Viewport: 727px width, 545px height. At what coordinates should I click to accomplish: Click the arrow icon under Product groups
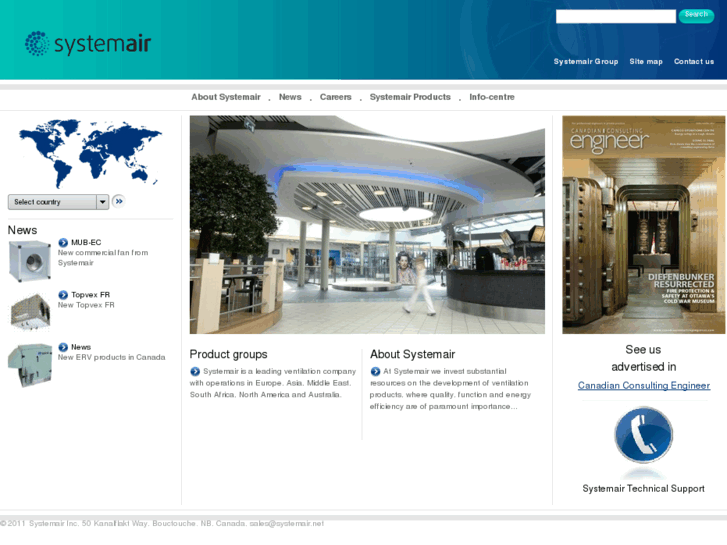[x=195, y=372]
